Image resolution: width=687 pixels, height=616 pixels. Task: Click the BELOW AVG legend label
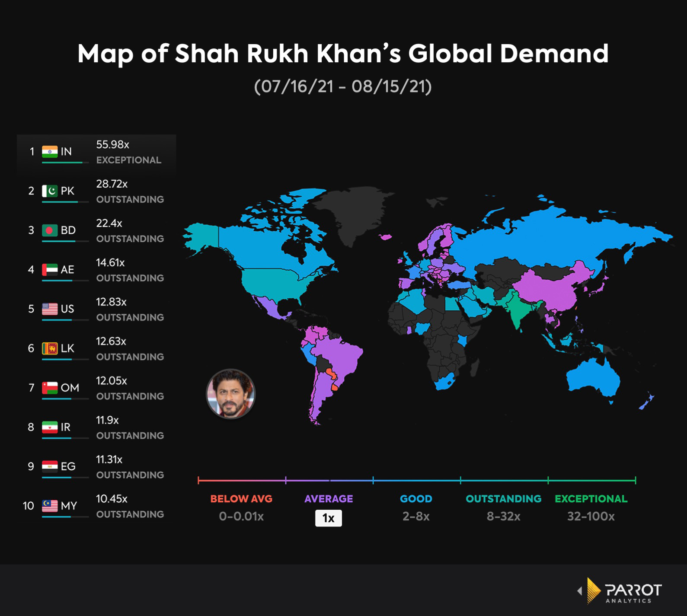[x=241, y=498]
